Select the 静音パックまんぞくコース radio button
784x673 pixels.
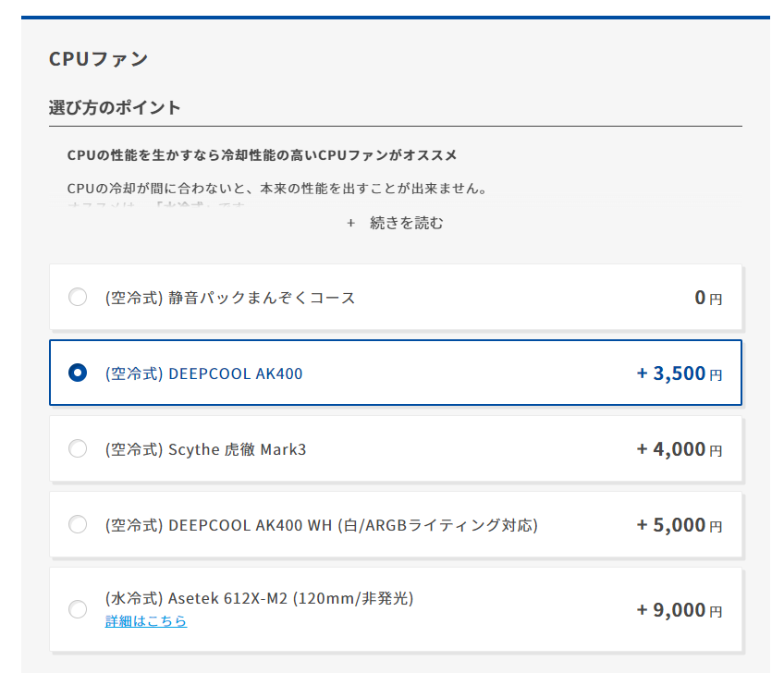(78, 297)
